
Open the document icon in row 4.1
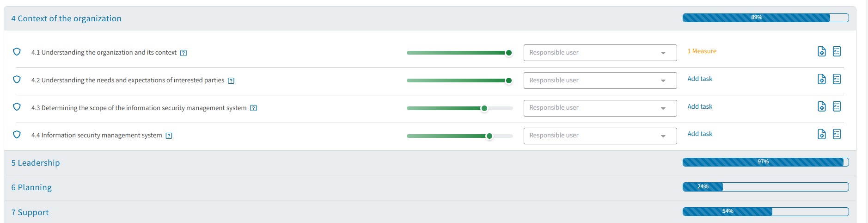[821, 51]
